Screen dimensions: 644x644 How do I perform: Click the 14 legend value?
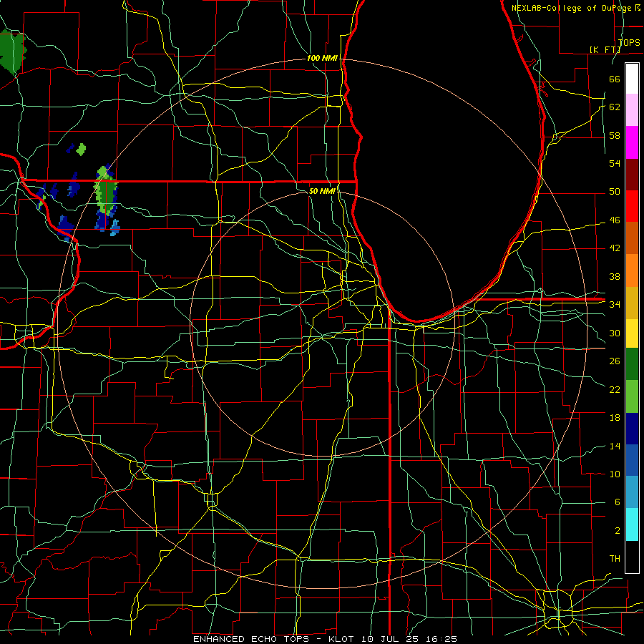[615, 446]
